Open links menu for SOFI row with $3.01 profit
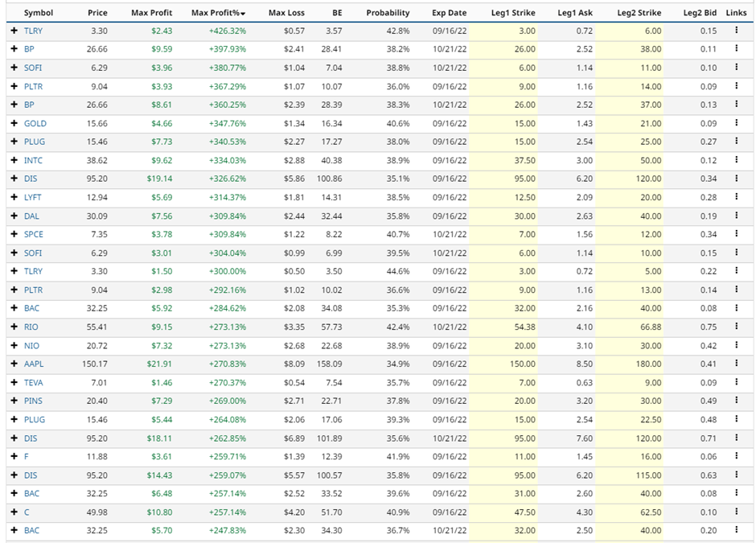 (736, 253)
